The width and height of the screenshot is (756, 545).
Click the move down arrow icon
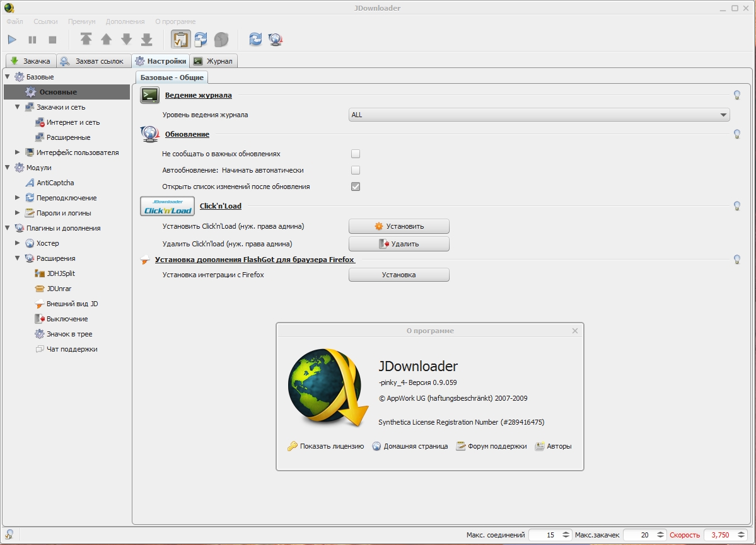click(126, 39)
